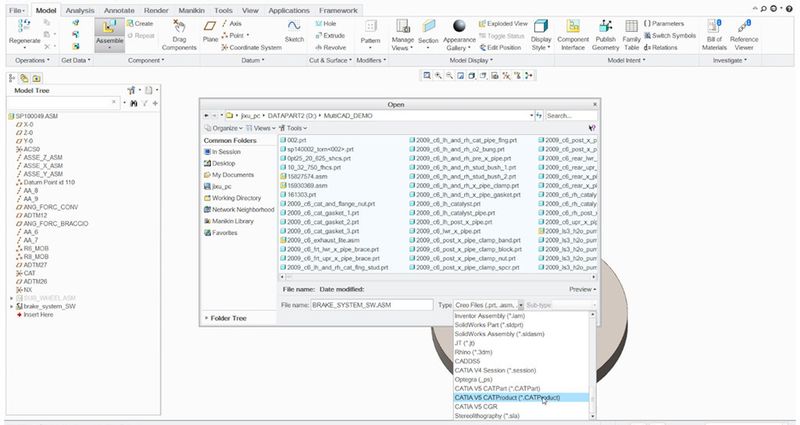Open Favorites common folder
This screenshot has height=425, width=800.
[x=220, y=233]
